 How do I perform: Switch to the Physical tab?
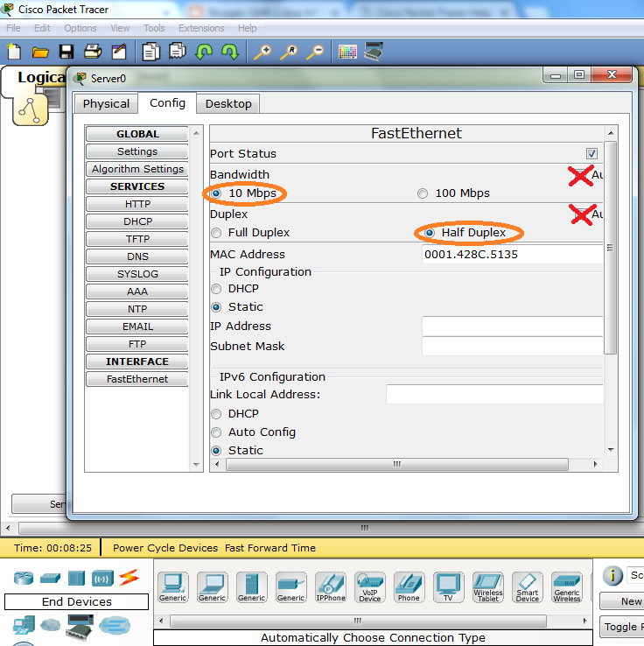click(x=106, y=104)
